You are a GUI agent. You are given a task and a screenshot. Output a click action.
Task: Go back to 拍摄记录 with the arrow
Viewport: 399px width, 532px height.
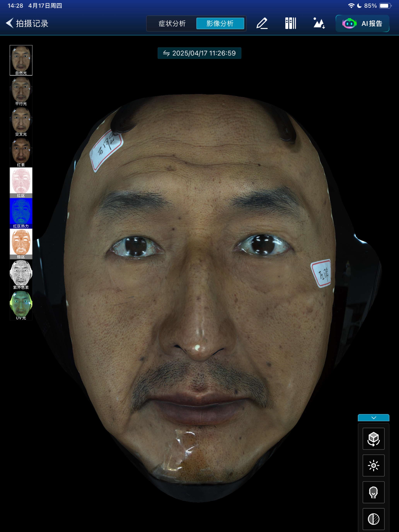(10, 23)
